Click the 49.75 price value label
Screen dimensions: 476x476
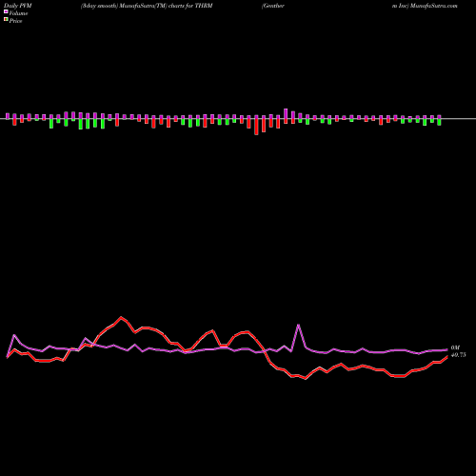(458, 355)
